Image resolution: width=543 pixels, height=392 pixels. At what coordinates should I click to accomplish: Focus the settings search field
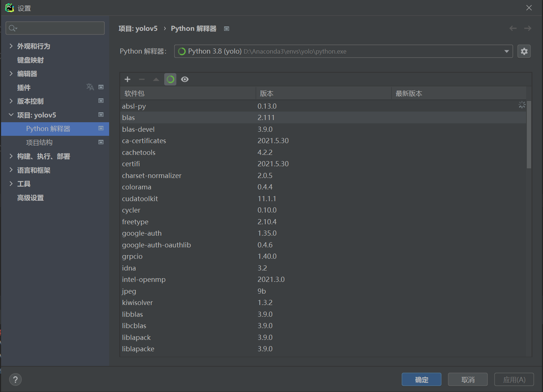click(x=55, y=28)
